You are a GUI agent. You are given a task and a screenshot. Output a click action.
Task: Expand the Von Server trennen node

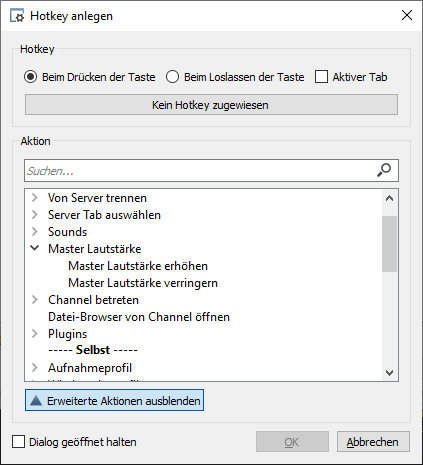(x=35, y=198)
